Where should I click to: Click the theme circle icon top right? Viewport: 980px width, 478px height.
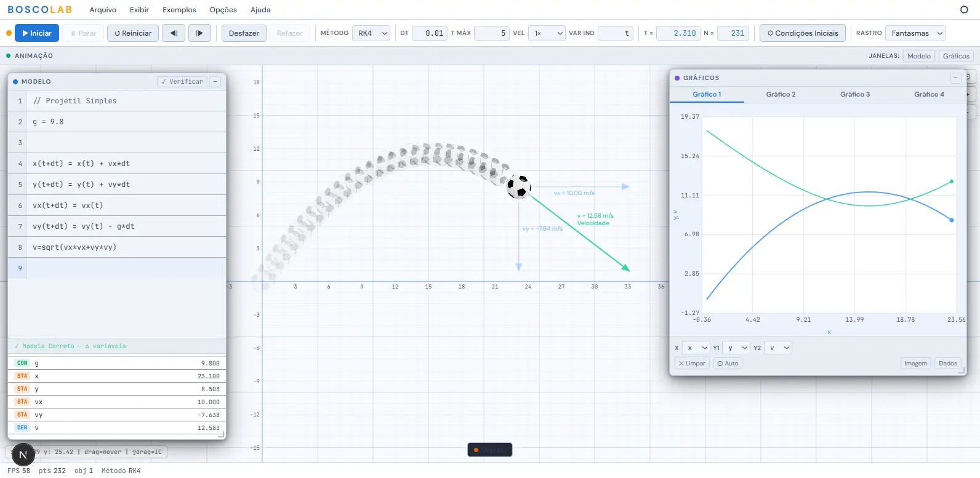click(964, 10)
